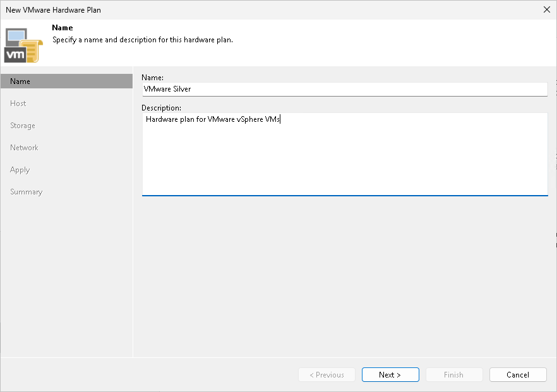Click Next to proceed to Host

pos(390,374)
